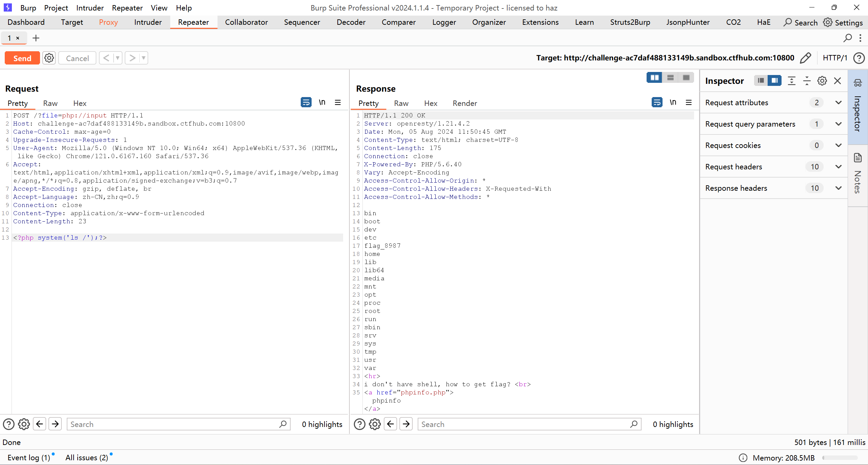This screenshot has width=868, height=465.
Task: Search Repeater tabs magnifier icon
Action: pyautogui.click(x=848, y=38)
